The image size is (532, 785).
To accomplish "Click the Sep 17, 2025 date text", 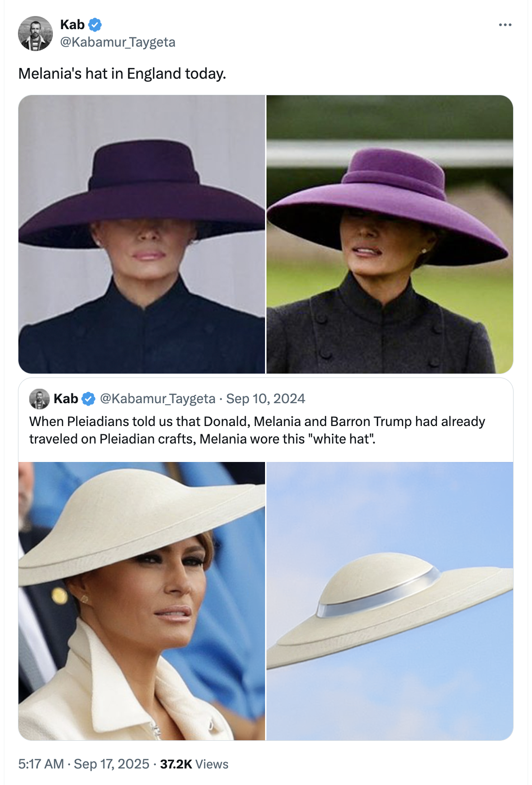I will (x=111, y=764).
